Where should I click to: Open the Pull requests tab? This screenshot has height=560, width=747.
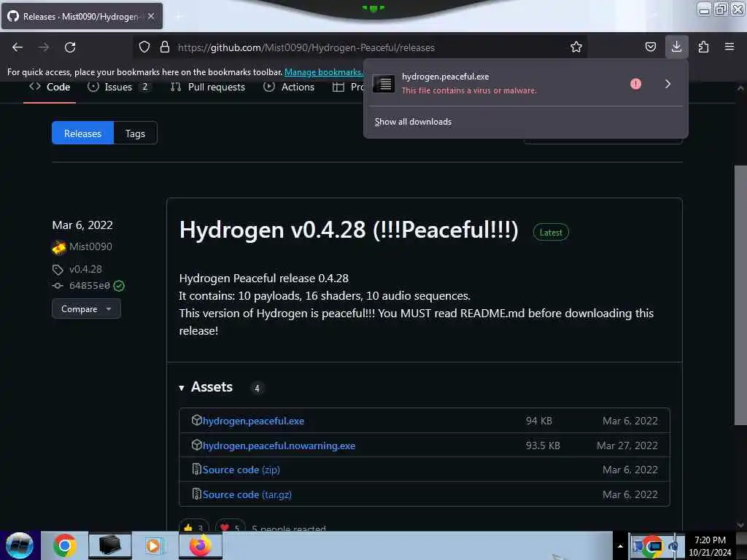[x=208, y=87]
